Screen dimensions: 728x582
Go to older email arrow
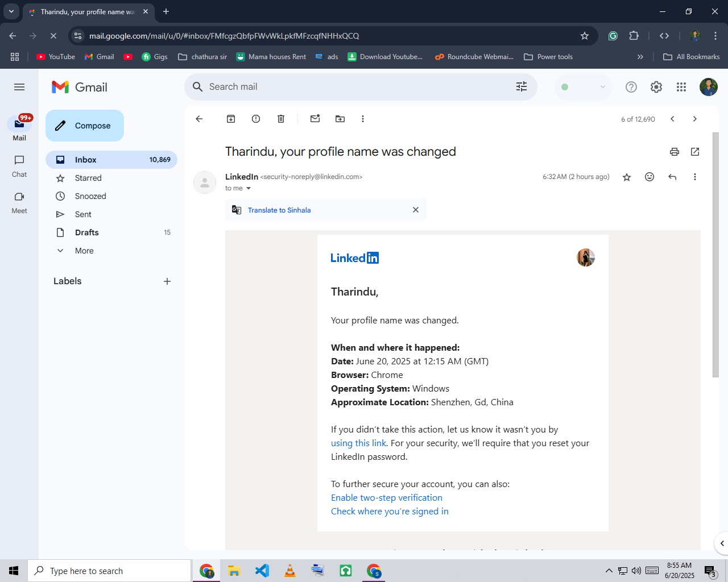coord(694,119)
